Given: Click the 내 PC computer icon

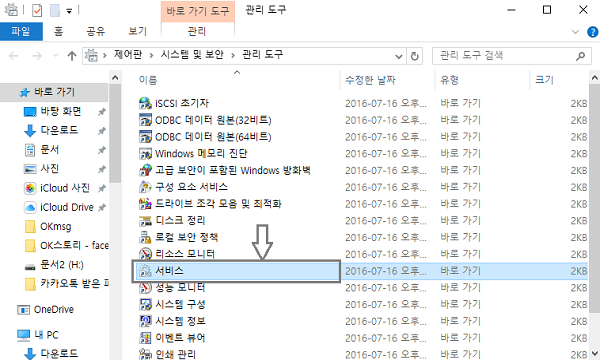Looking at the screenshot, I should click(x=23, y=335).
